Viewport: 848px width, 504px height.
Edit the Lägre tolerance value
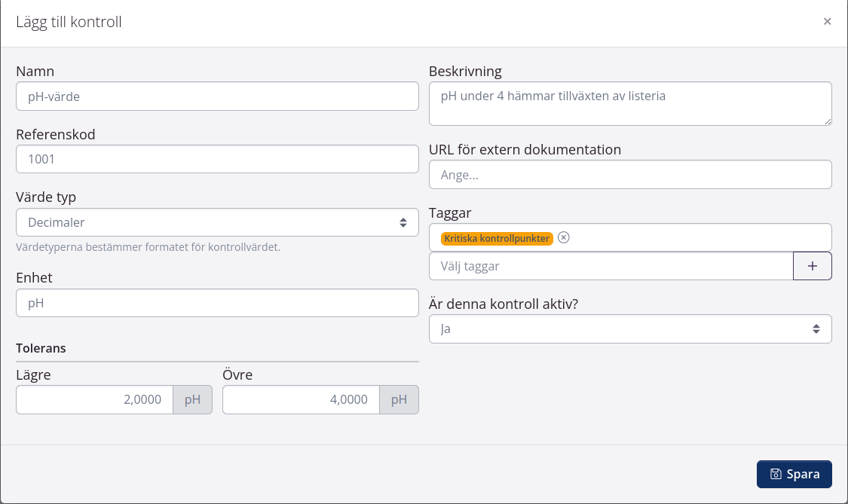click(x=95, y=399)
